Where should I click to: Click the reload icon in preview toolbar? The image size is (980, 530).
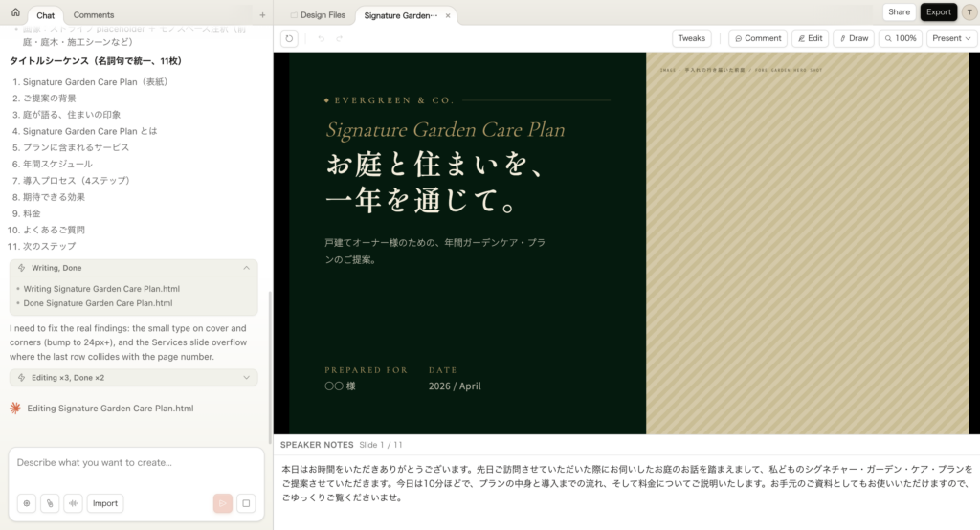point(290,38)
